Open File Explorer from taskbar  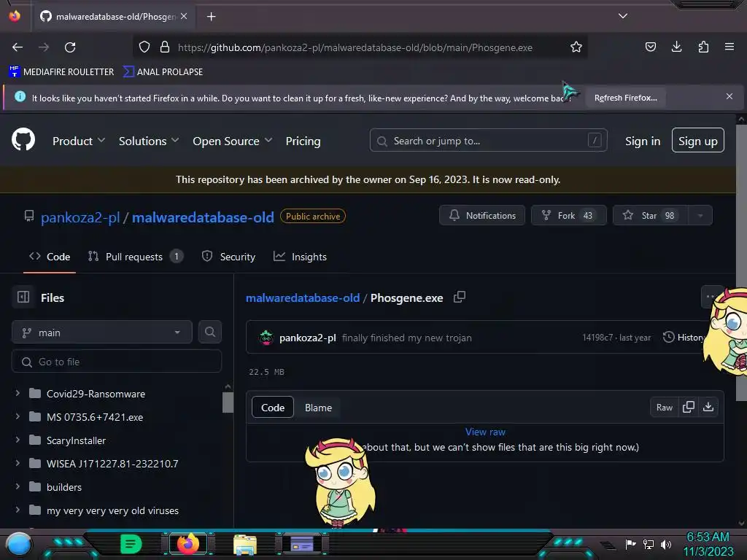point(245,544)
